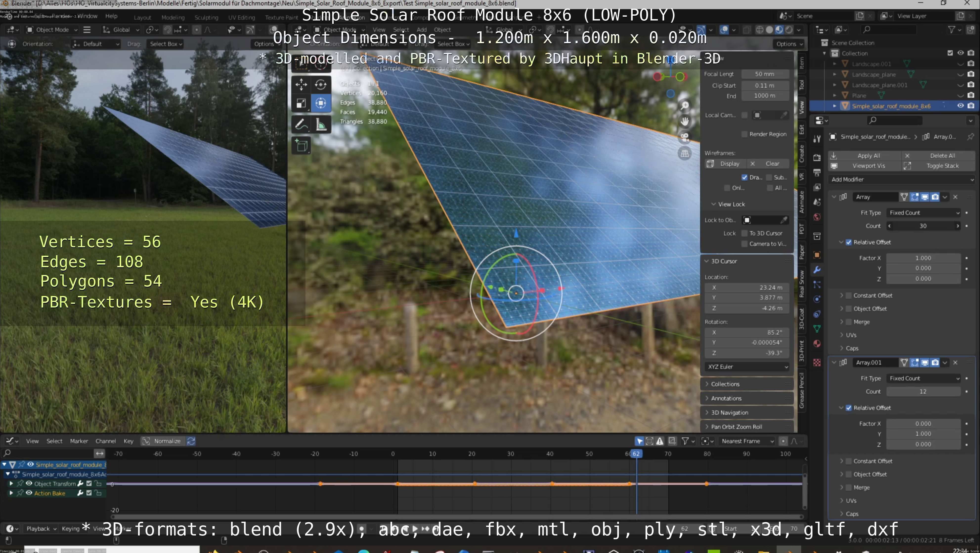The width and height of the screenshot is (980, 553).
Task: Click the wireframes Clear button
Action: coord(769,164)
